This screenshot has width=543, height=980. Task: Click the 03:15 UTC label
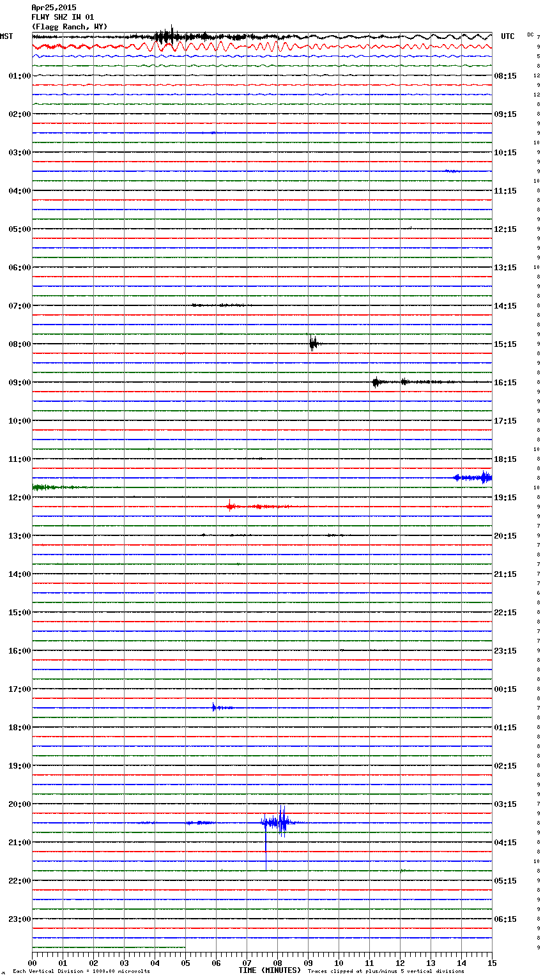pyautogui.click(x=505, y=804)
